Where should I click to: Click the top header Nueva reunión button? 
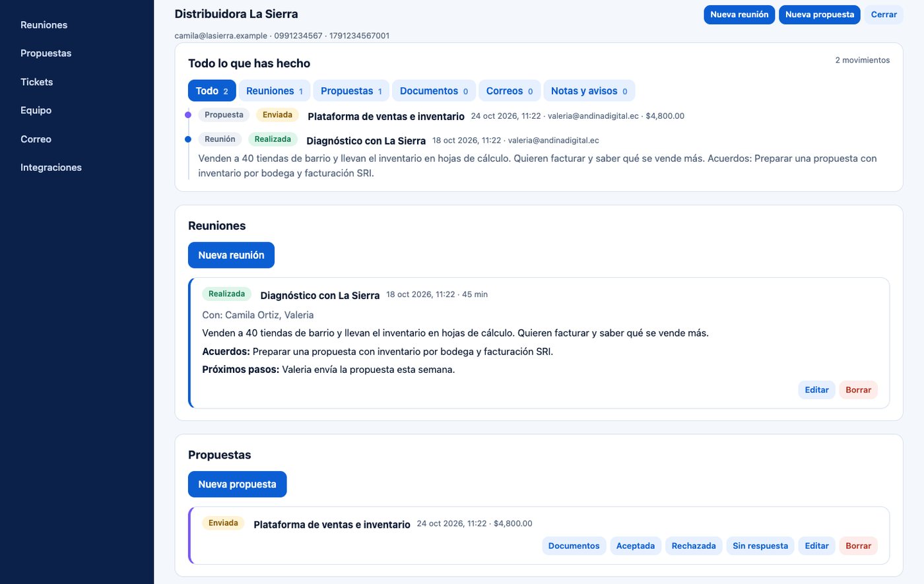[739, 15]
